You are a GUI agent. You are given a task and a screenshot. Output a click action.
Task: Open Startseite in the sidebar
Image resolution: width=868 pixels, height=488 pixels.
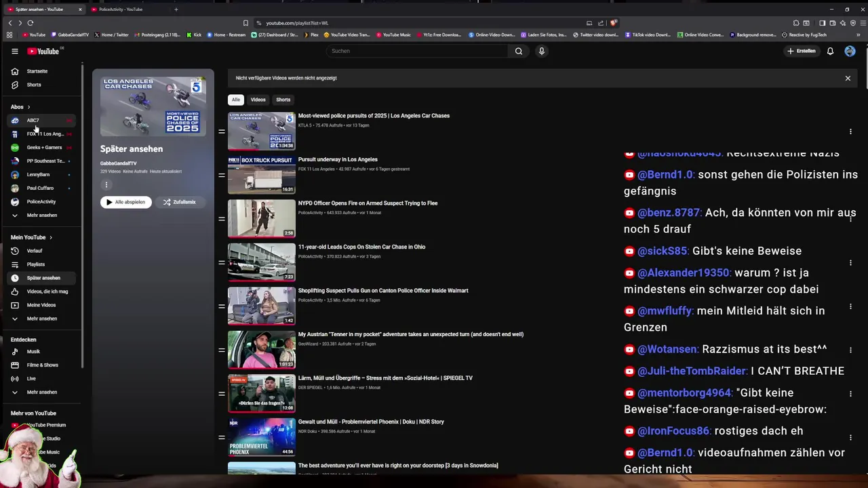point(41,71)
